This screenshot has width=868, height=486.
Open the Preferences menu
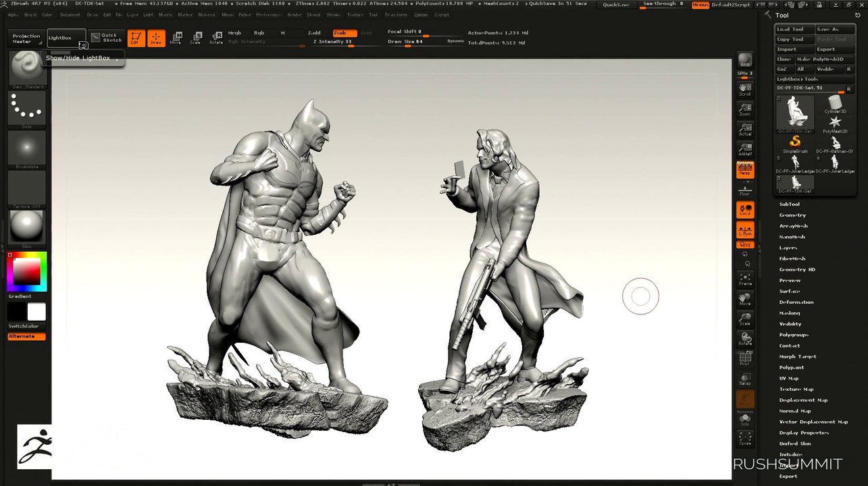268,14
